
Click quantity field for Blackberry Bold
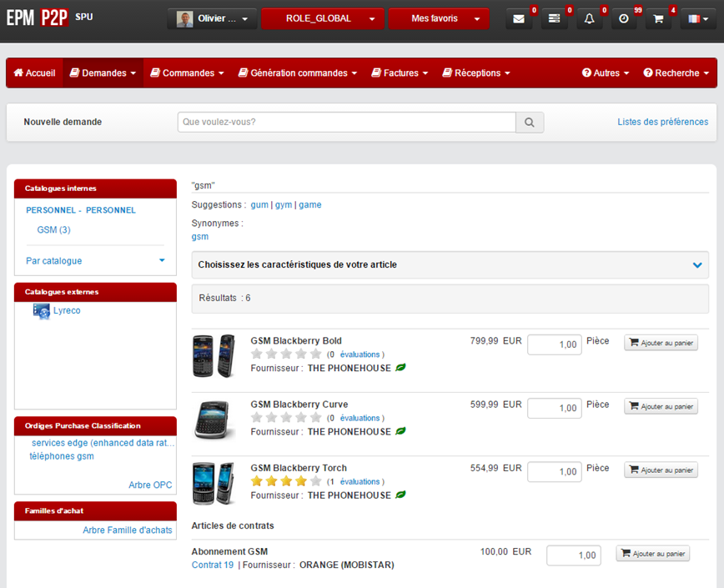tap(555, 344)
